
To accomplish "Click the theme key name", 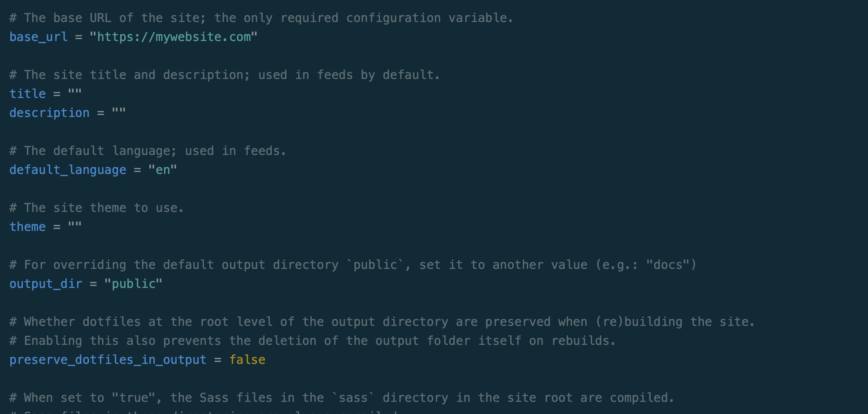I will (x=27, y=227).
